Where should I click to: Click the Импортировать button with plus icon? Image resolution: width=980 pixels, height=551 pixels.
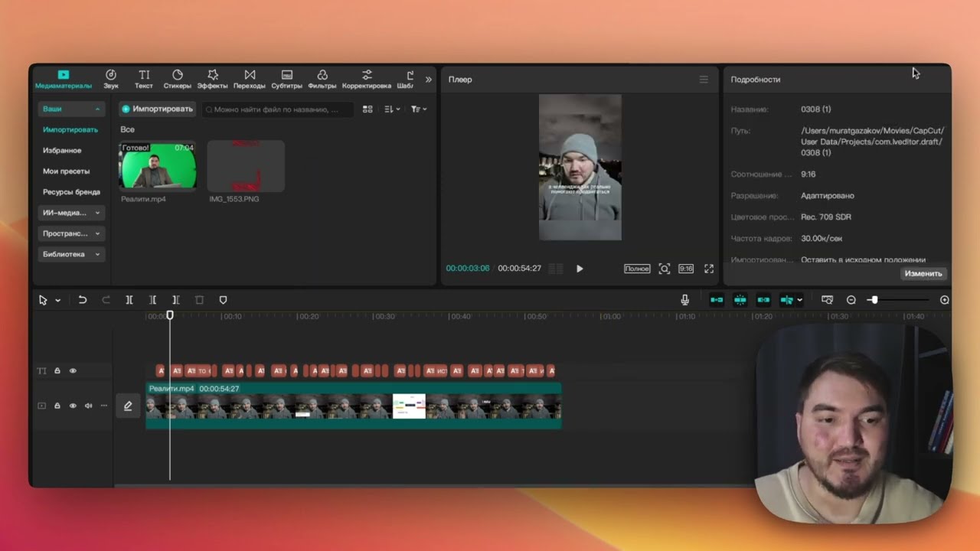coord(157,109)
